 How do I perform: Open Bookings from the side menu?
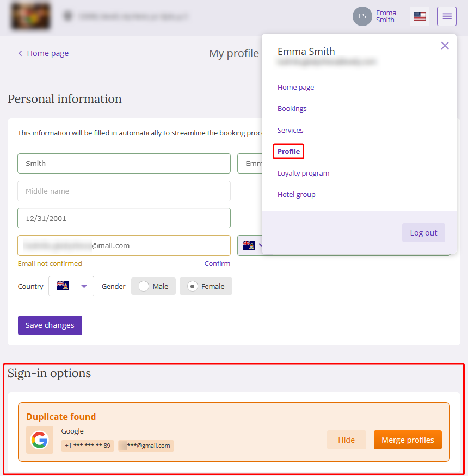(292, 109)
